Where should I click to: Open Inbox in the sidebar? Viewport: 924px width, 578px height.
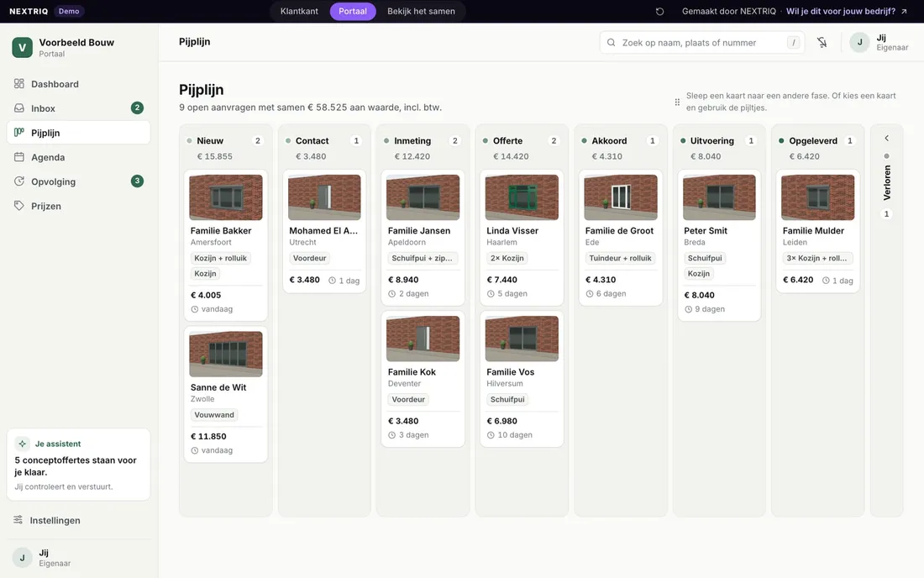point(78,108)
